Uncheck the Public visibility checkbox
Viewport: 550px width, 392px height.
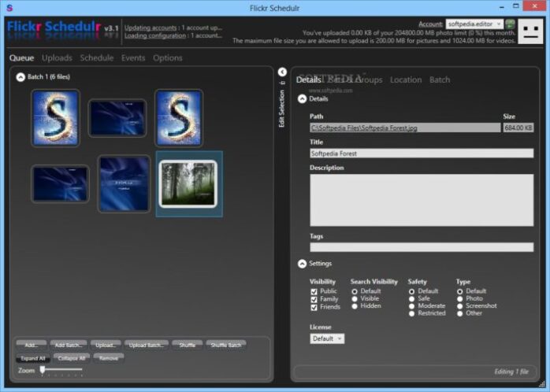point(314,291)
